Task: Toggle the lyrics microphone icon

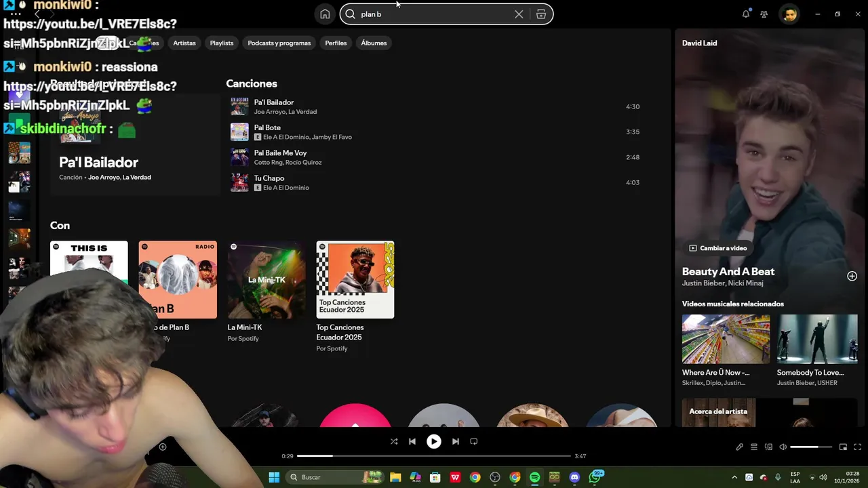Action: click(740, 447)
